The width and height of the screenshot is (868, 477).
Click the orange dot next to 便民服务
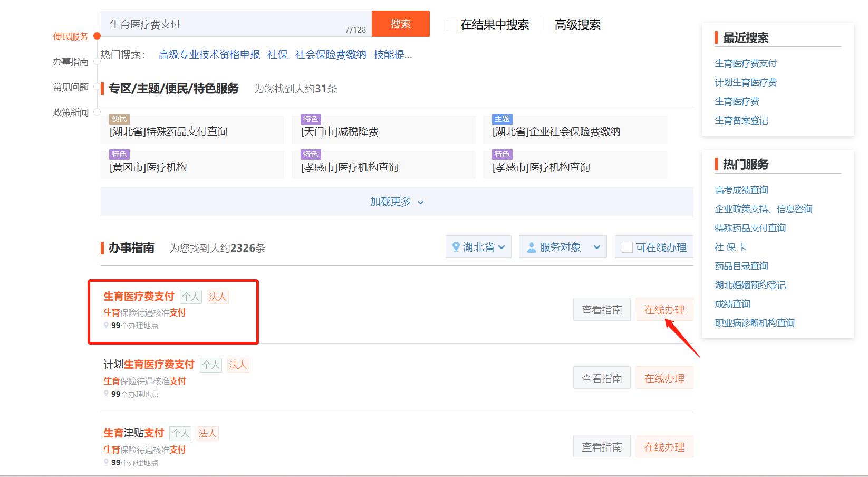point(96,36)
